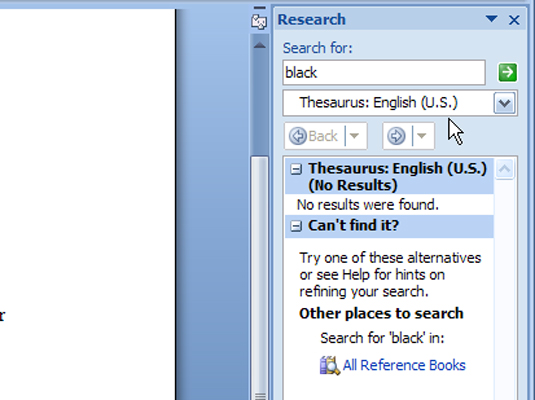Screen dimensions: 535x400
Task: Click the Back arrow icon
Action: (298, 136)
